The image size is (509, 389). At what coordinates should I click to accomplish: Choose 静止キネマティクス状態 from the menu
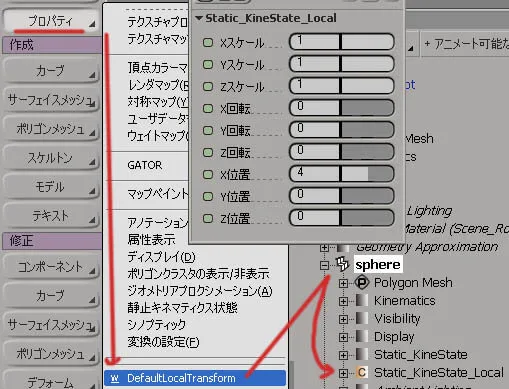click(x=182, y=307)
